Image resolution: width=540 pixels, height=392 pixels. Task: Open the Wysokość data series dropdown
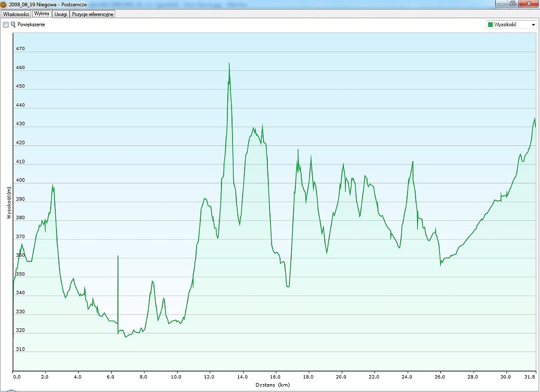[x=533, y=25]
